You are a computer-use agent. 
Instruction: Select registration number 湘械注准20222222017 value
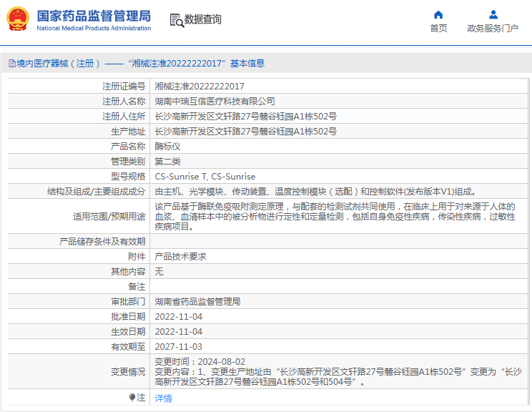click(199, 87)
